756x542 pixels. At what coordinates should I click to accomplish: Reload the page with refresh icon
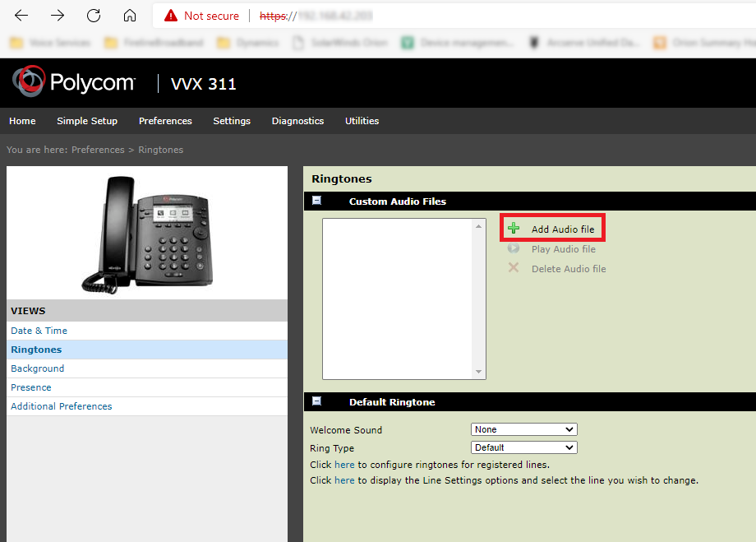pos(94,16)
